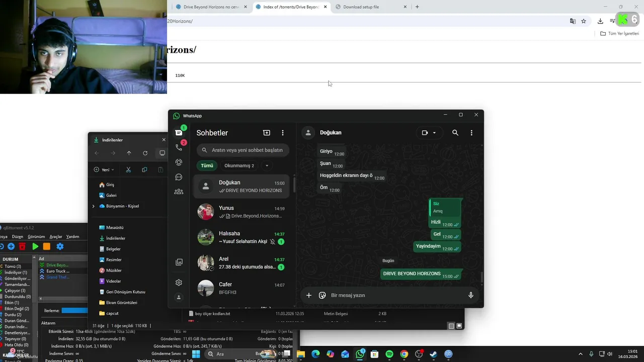Open qBittorrent Araçlar menu
644x362 pixels.
click(x=56, y=236)
